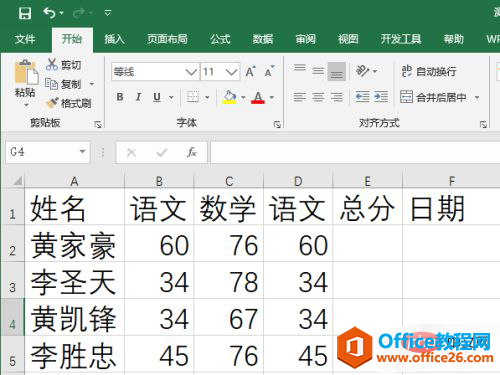500x375 pixels.
Task: Open the Font Color dropdown arrow
Action: click(272, 97)
